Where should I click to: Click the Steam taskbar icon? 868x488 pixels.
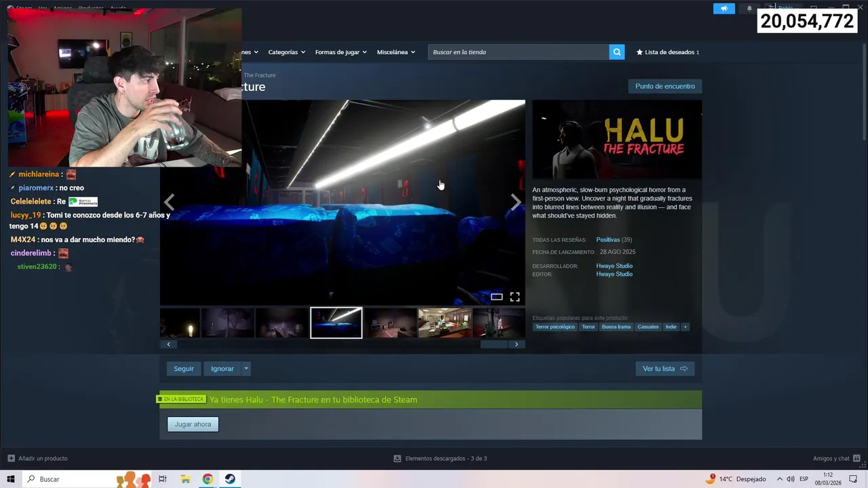[230, 479]
